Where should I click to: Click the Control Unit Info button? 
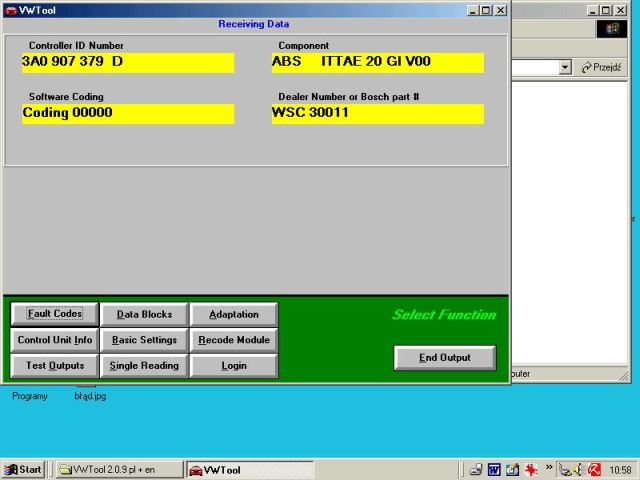click(x=55, y=340)
